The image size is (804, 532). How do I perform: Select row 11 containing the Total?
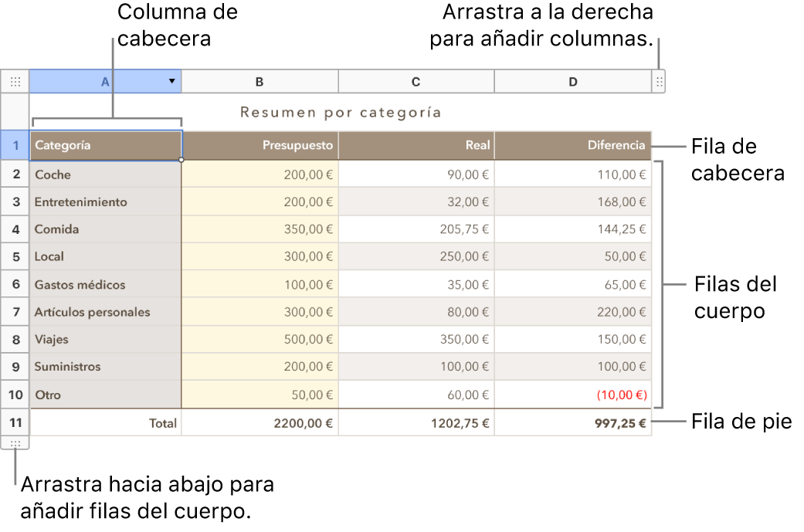tap(15, 422)
